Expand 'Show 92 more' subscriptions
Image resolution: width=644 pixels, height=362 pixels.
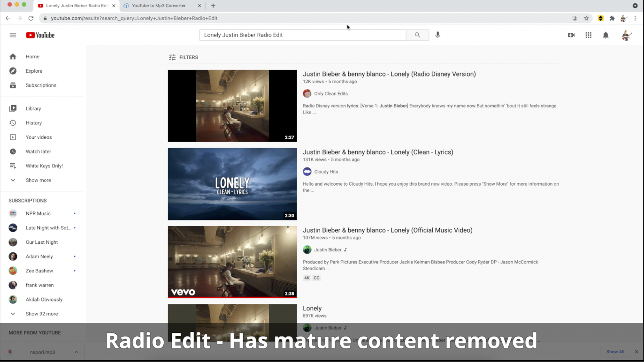coord(41,313)
